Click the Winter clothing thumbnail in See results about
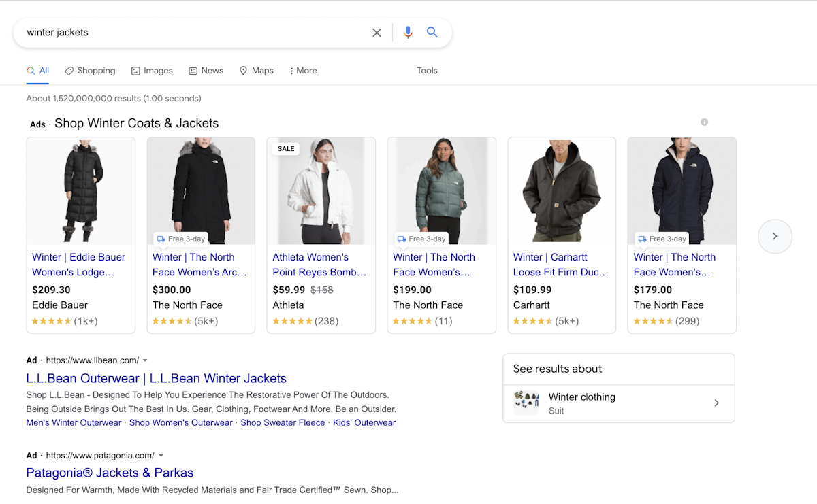 coord(525,403)
